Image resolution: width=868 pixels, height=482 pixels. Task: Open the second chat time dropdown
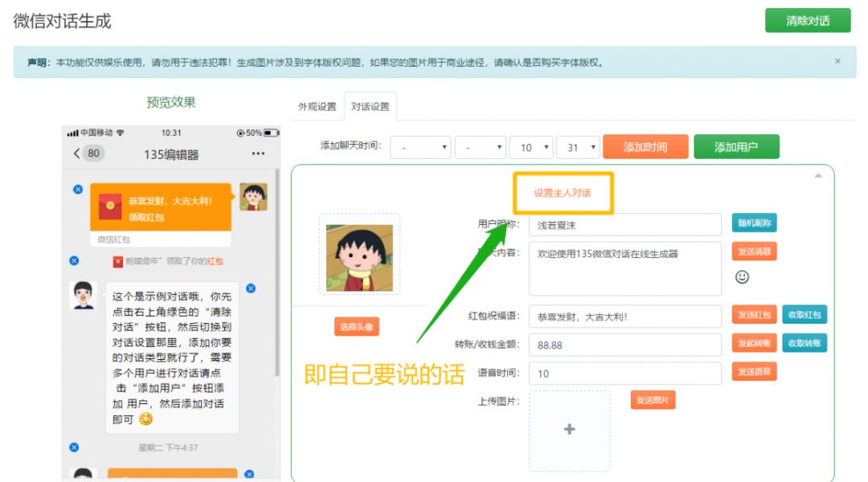(481, 147)
